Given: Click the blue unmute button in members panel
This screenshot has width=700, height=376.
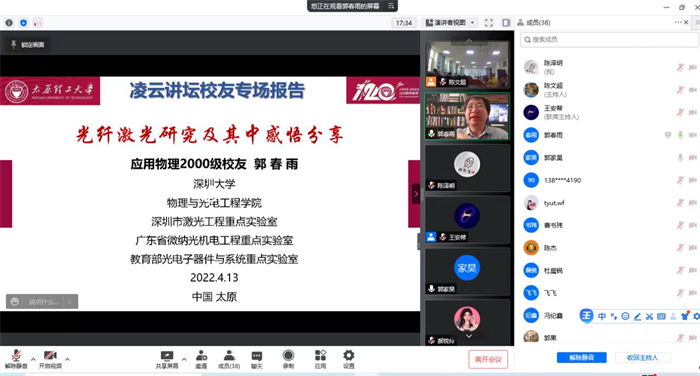Looking at the screenshot, I should pyautogui.click(x=582, y=357).
